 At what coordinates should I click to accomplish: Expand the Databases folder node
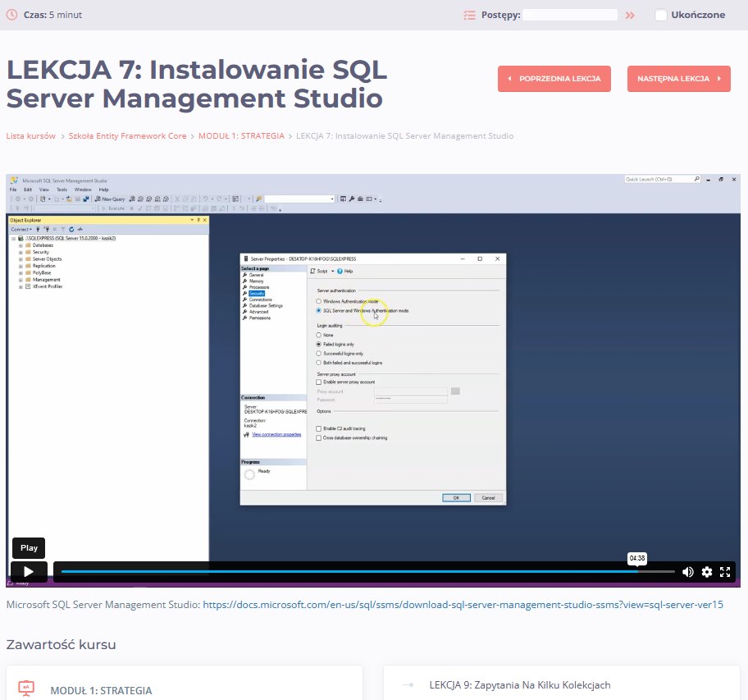[x=21, y=245]
